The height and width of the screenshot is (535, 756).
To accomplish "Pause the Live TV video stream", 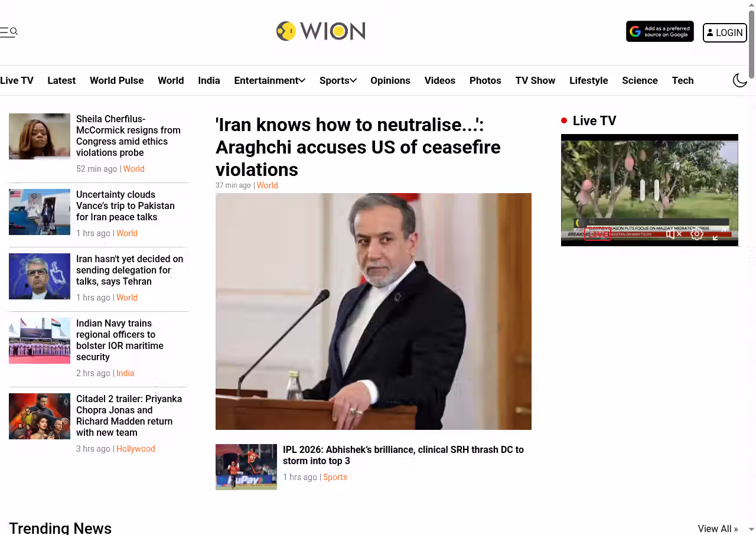I will pos(649,190).
